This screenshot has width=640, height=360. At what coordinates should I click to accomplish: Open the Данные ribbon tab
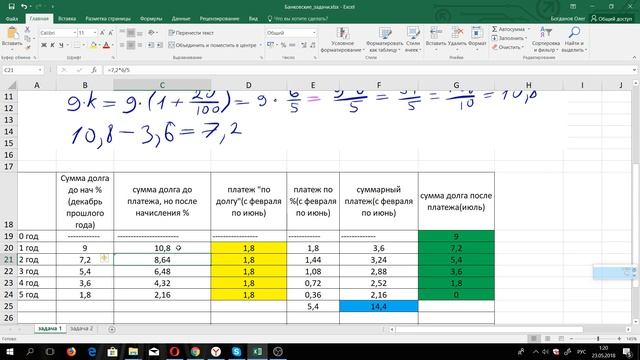click(181, 19)
